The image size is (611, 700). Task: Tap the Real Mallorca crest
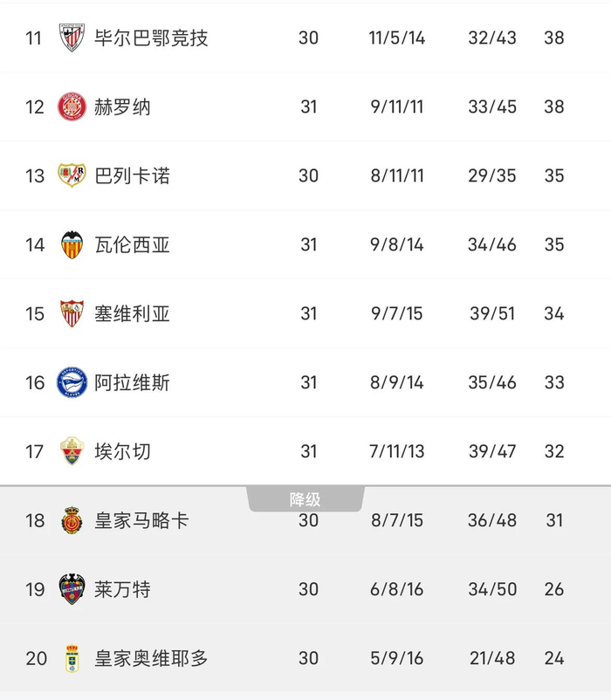pos(72,521)
